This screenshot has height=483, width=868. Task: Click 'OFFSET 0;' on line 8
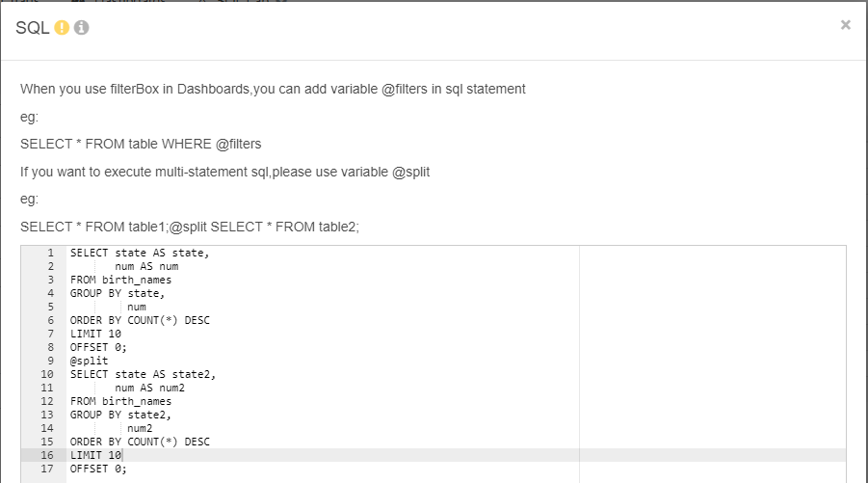click(98, 347)
